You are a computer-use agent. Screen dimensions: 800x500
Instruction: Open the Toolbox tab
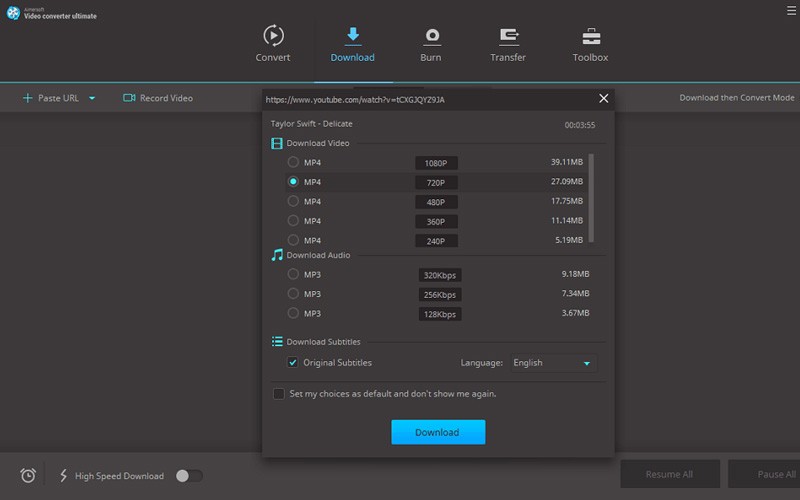590,45
